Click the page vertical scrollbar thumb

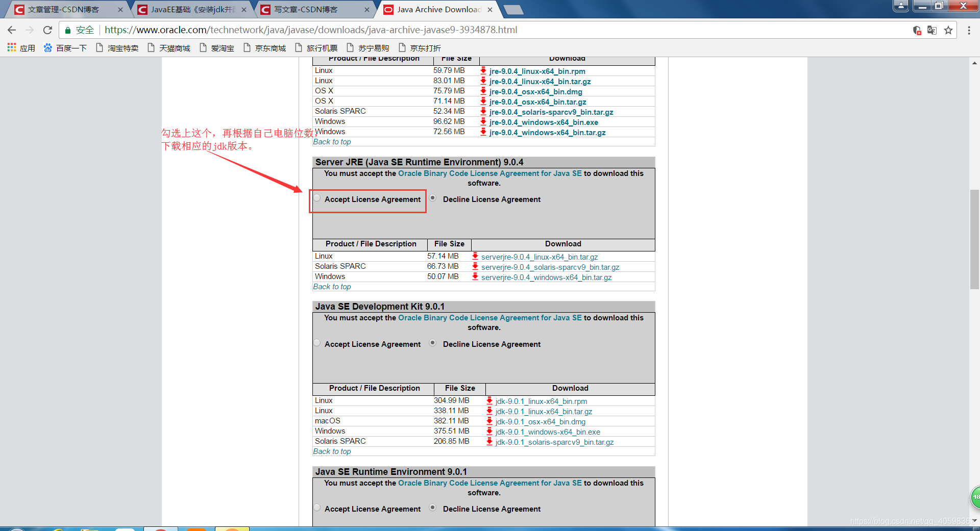(x=974, y=240)
